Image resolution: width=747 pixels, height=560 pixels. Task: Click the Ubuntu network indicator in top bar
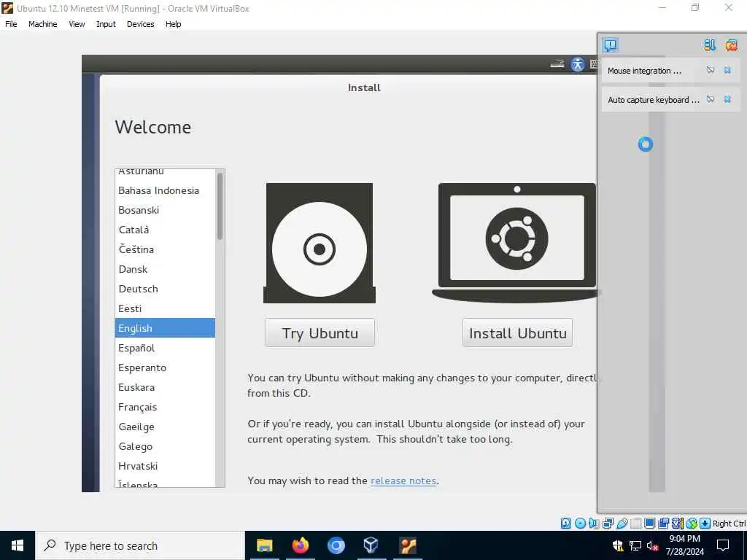click(557, 64)
